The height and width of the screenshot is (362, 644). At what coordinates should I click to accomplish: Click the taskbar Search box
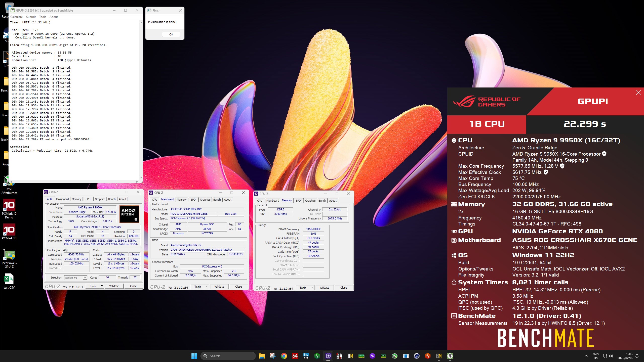click(228, 356)
